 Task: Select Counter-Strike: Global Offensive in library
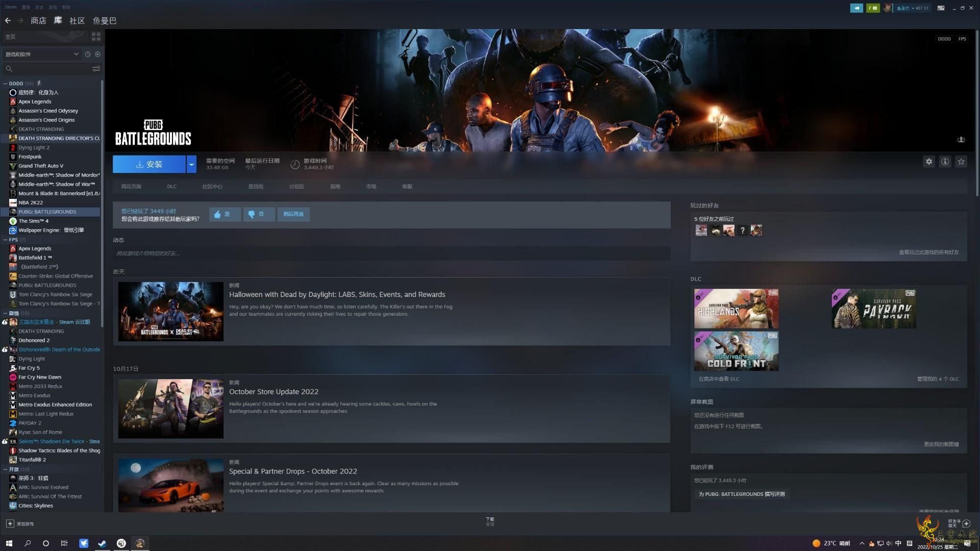56,277
